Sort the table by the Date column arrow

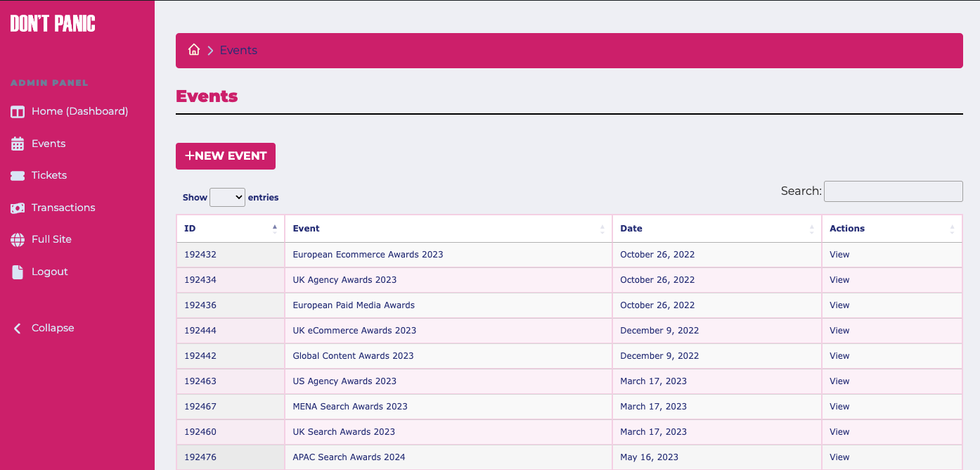click(x=813, y=229)
